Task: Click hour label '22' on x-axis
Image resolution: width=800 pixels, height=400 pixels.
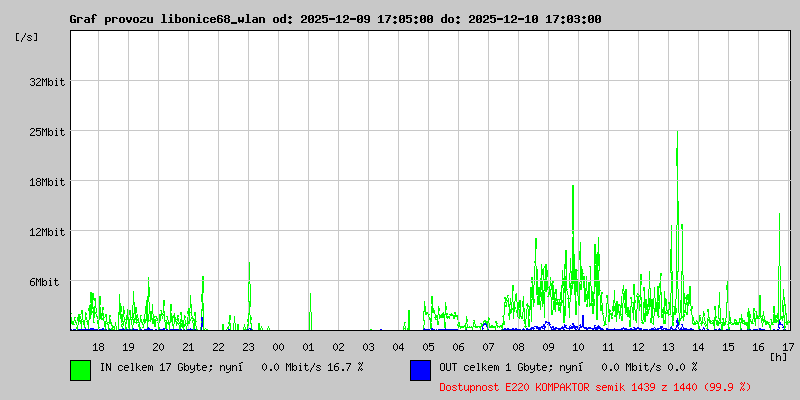Action: pyautogui.click(x=218, y=347)
